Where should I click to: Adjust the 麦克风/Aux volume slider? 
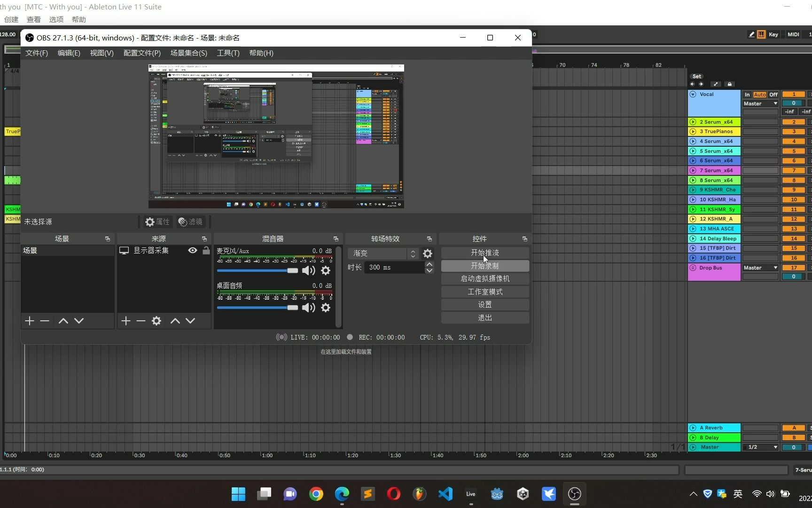(257, 270)
